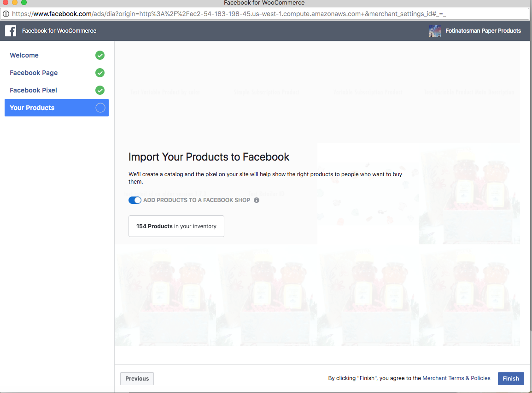Go to the Facebook Pixel step
The image size is (532, 393).
coord(57,90)
